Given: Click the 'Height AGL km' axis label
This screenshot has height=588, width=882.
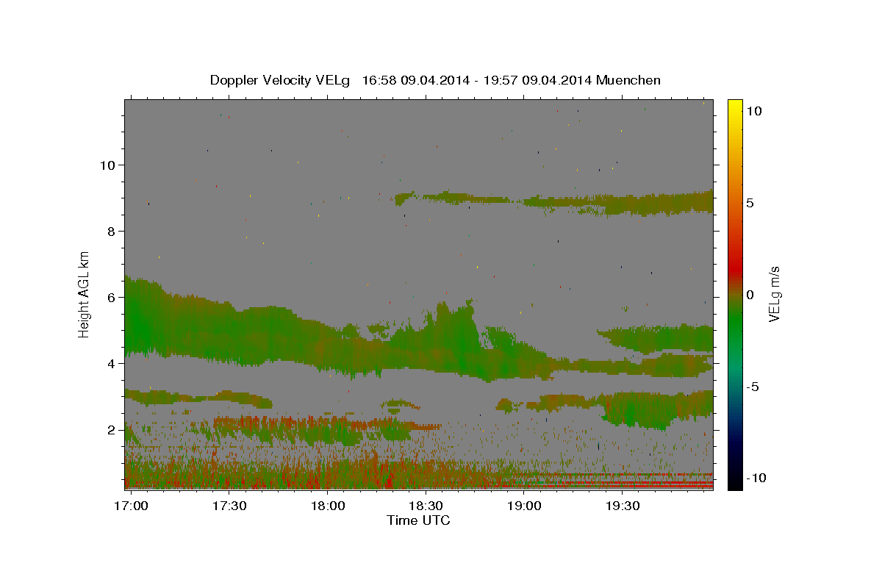Looking at the screenshot, I should (x=85, y=294).
